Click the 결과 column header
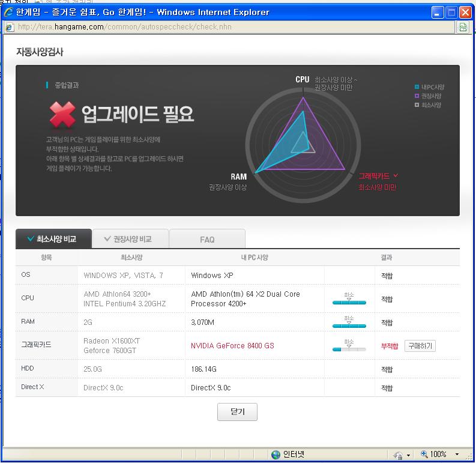 387,258
